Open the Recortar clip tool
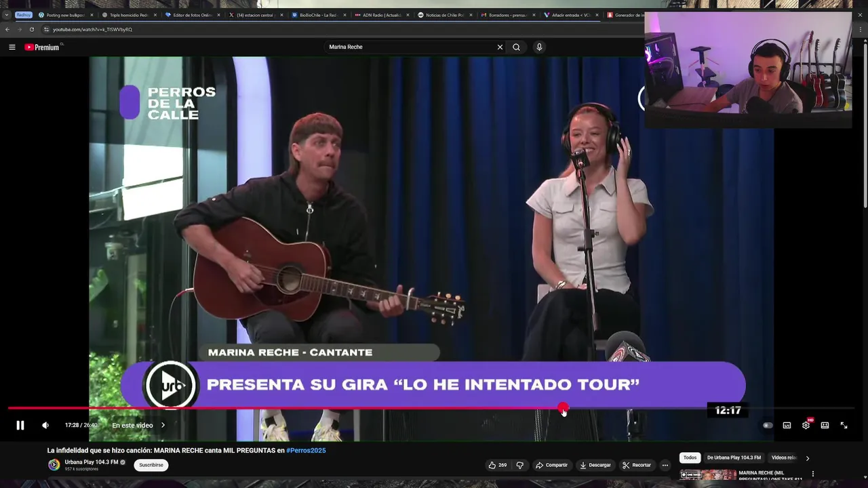This screenshot has width=868, height=488. [637, 465]
